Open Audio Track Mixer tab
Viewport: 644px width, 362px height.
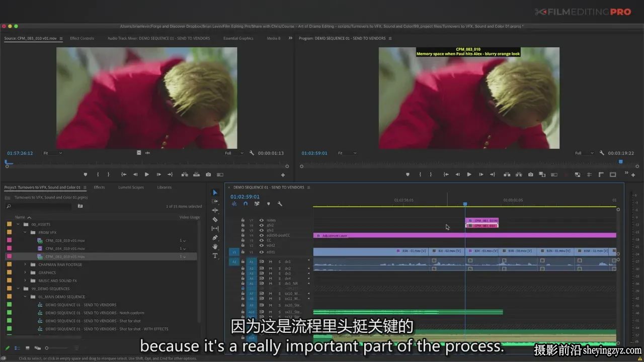[x=158, y=38]
